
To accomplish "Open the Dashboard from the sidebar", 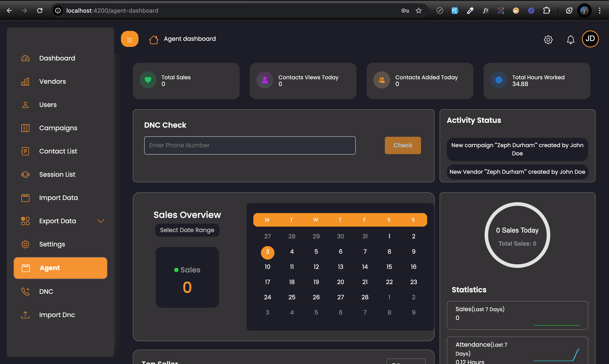I will click(x=57, y=58).
